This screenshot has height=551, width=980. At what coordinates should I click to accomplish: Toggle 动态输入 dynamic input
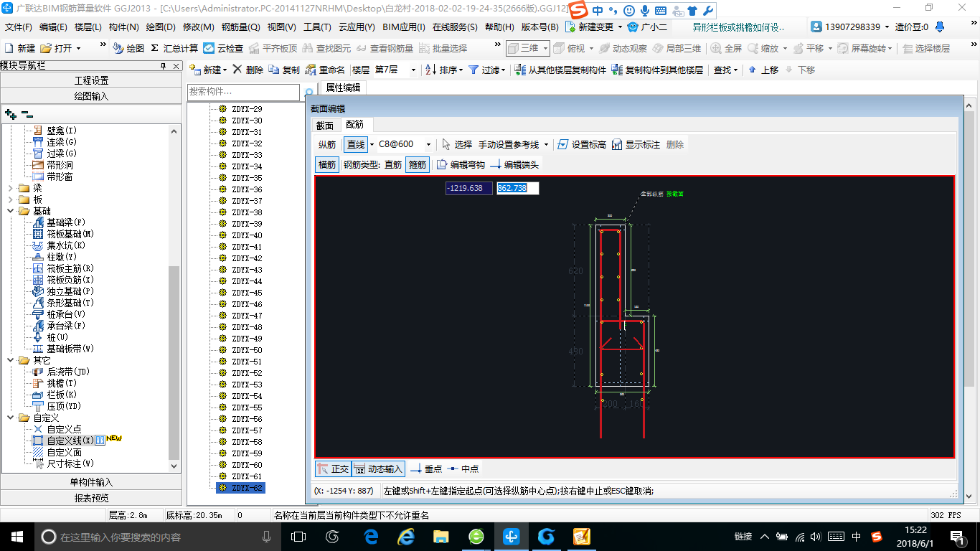coord(378,468)
